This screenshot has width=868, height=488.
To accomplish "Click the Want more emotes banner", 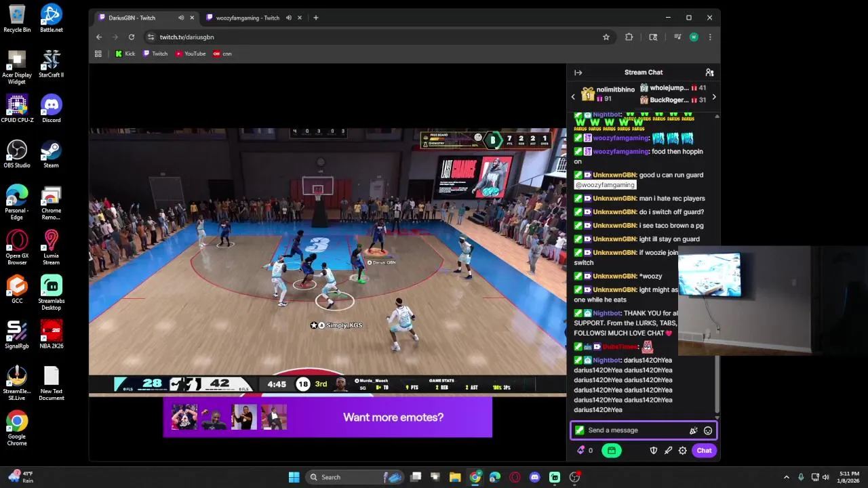I will coord(328,418).
